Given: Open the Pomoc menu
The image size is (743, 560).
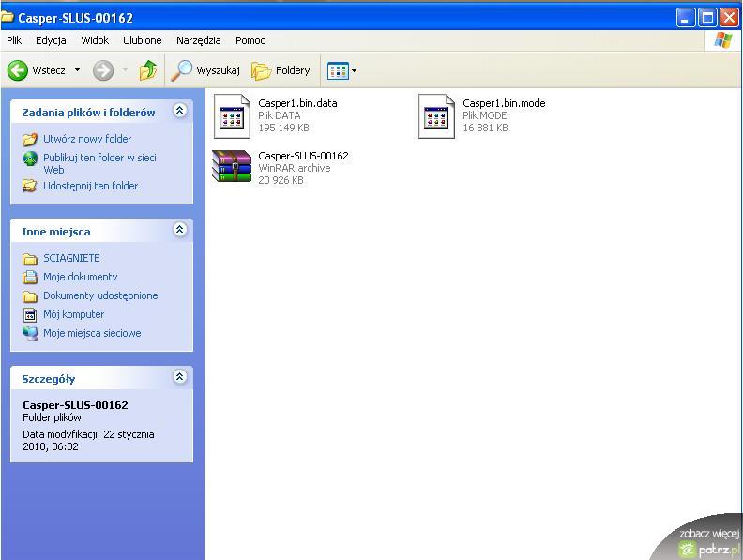Looking at the screenshot, I should tap(250, 40).
